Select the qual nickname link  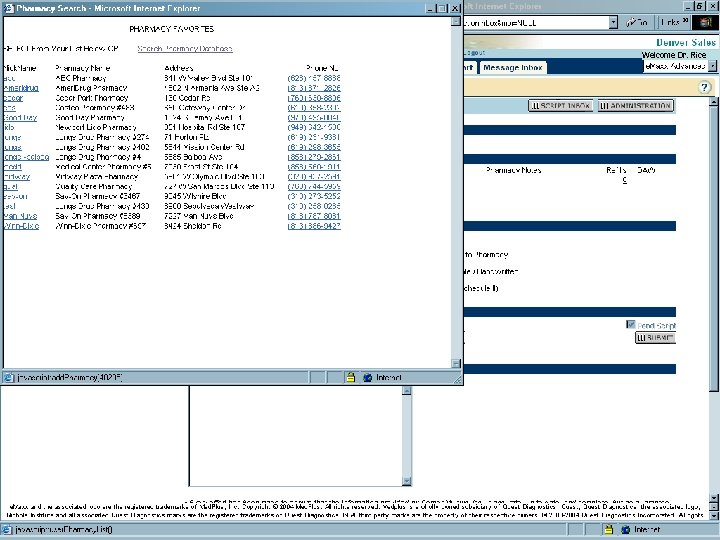(x=11, y=186)
